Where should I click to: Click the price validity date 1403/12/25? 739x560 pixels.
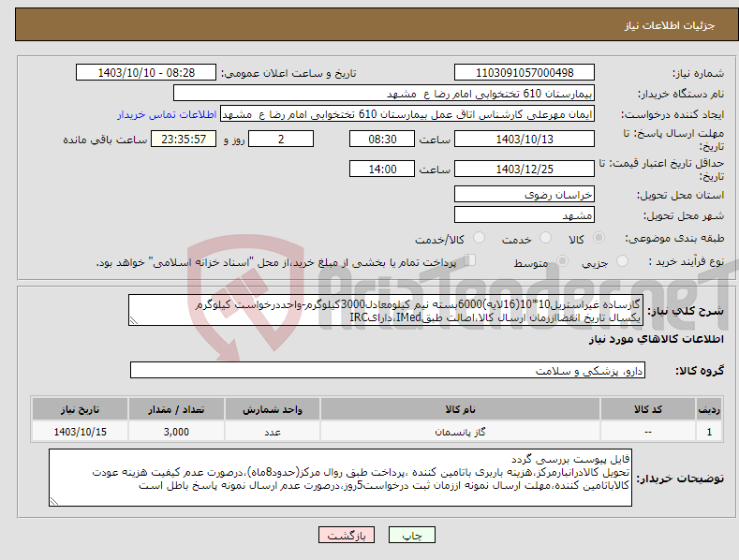(525, 169)
